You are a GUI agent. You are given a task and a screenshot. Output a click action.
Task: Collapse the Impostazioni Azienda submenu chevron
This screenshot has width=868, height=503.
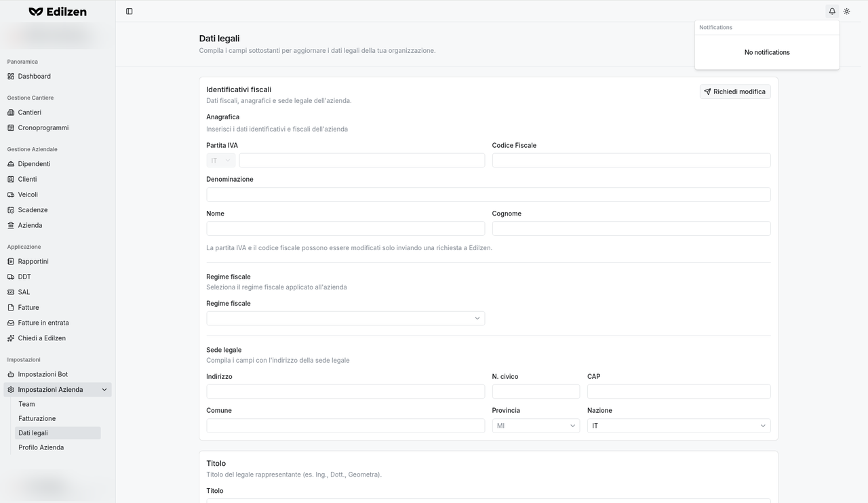104,390
